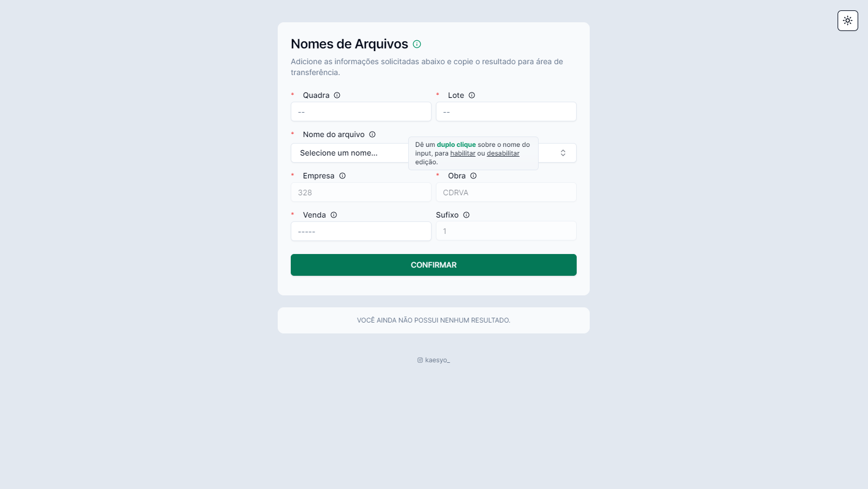Click the chevron icon on the name selector
This screenshot has height=489, width=868.
click(563, 153)
